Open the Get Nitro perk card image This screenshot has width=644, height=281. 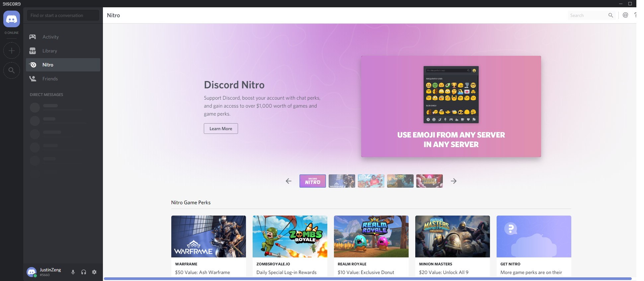534,236
